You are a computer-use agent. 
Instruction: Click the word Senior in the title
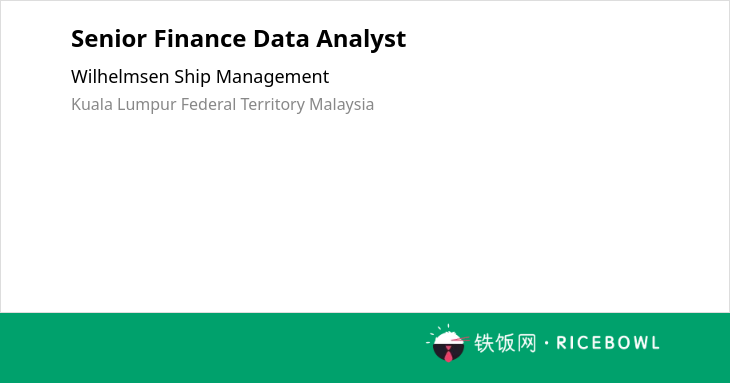coord(109,39)
